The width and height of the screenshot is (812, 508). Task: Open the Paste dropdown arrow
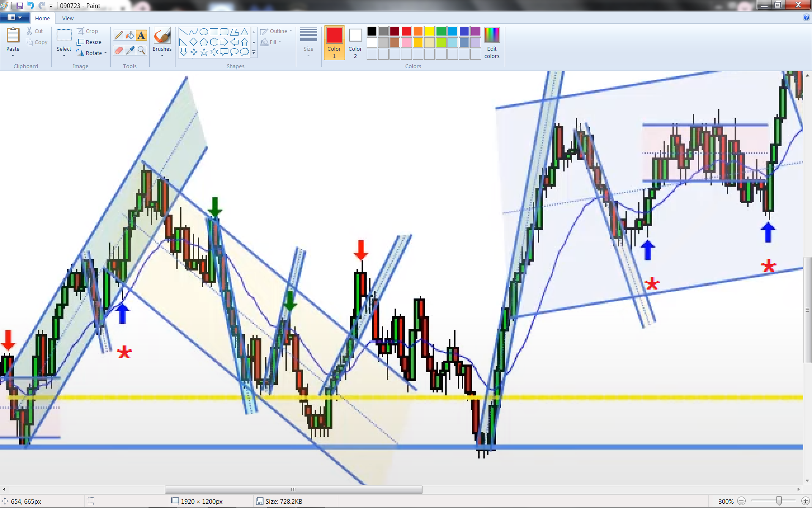[13, 55]
